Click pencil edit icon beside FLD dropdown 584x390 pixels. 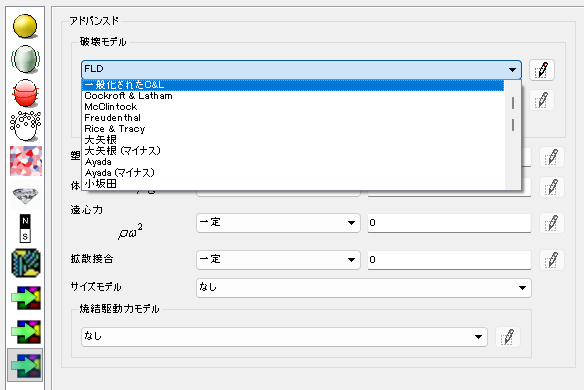(542, 70)
